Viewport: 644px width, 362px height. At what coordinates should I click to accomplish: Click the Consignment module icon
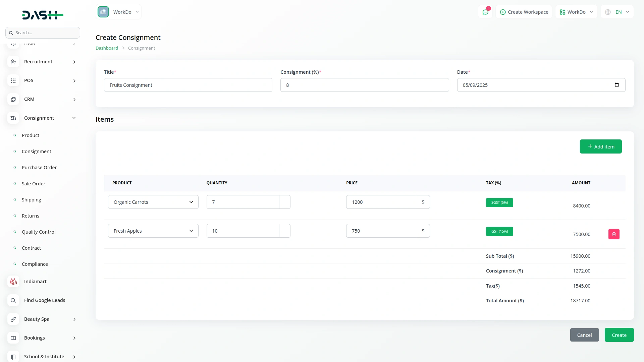[13, 118]
